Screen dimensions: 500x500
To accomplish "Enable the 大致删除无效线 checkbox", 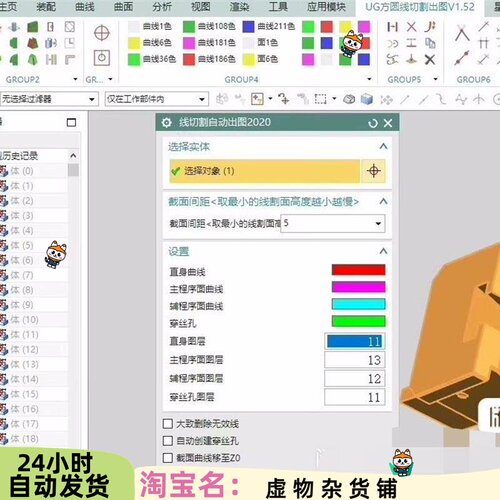I will coord(168,424).
